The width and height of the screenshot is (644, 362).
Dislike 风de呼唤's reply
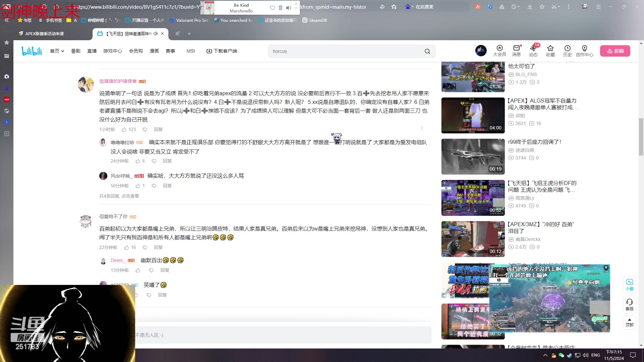(154, 186)
